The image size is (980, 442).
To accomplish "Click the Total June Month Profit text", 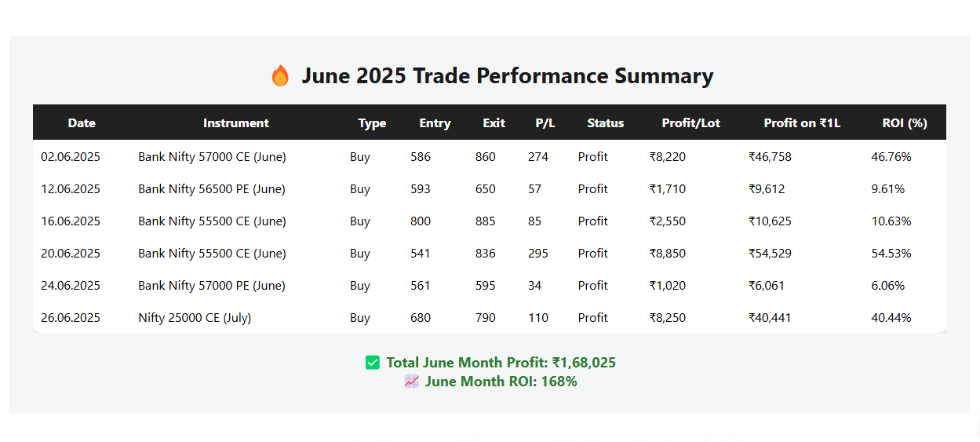I will click(501, 363).
